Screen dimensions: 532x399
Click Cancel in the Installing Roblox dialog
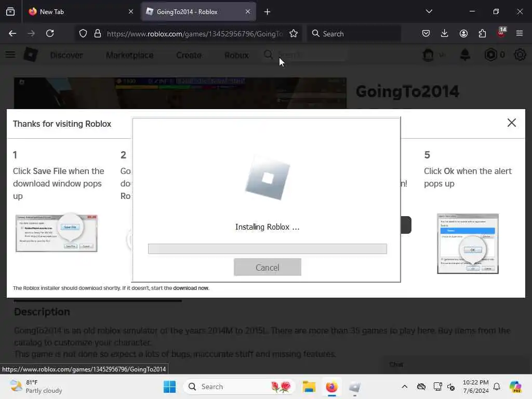point(267,267)
